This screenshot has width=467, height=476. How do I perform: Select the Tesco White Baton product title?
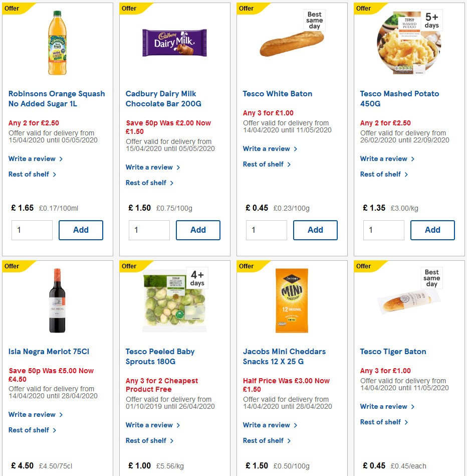278,93
